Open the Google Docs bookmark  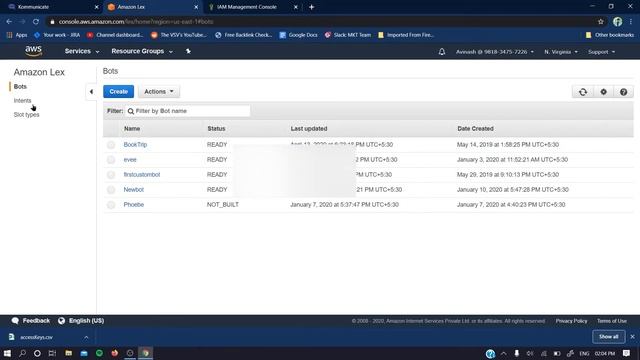[x=298, y=35]
